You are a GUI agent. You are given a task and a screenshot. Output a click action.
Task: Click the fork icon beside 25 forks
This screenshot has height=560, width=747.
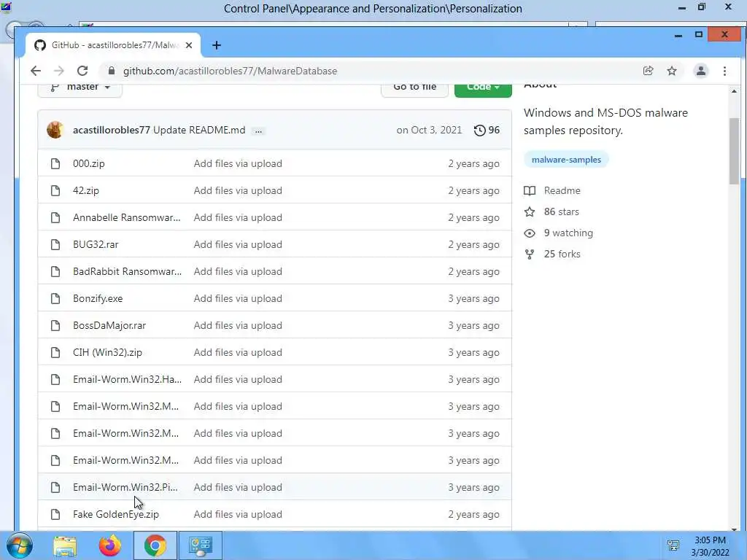click(530, 254)
